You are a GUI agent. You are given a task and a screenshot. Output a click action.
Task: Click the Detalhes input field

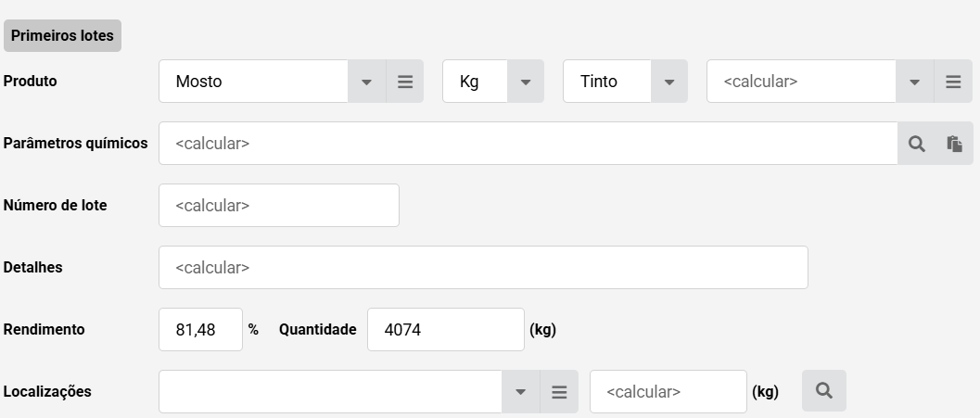click(483, 268)
